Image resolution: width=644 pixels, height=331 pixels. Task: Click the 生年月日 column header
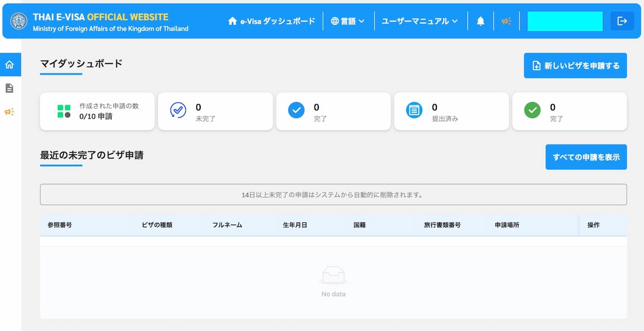coord(295,225)
